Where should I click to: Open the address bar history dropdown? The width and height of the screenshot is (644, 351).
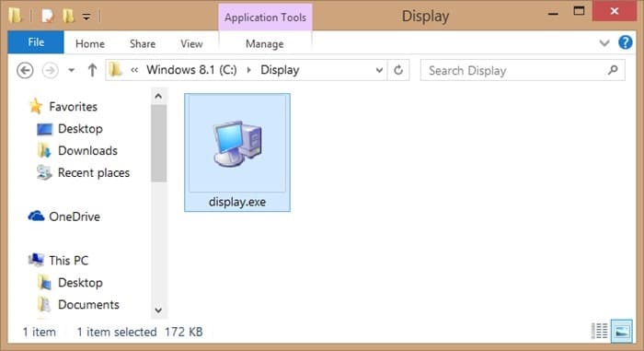click(379, 70)
